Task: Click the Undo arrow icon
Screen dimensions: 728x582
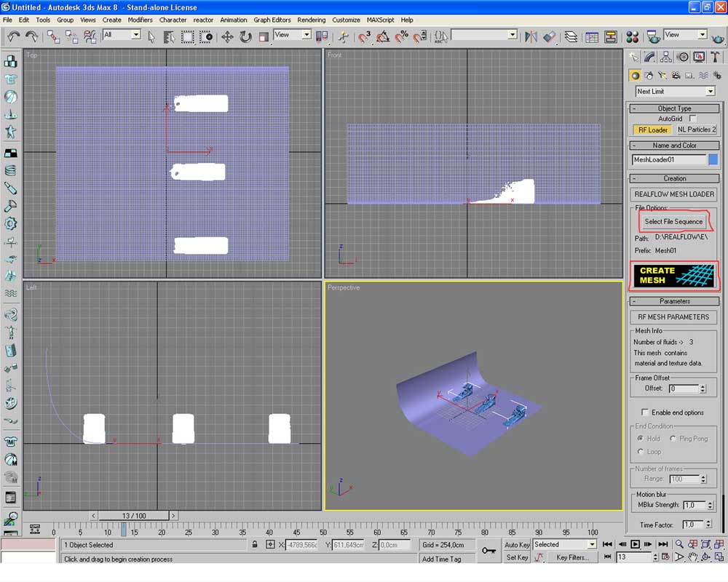Action: coord(13,36)
